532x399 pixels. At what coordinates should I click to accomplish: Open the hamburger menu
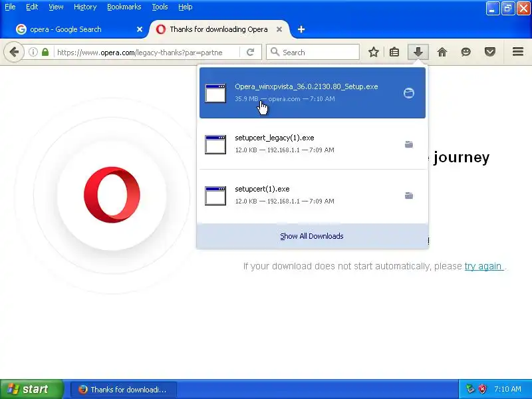pyautogui.click(x=518, y=52)
